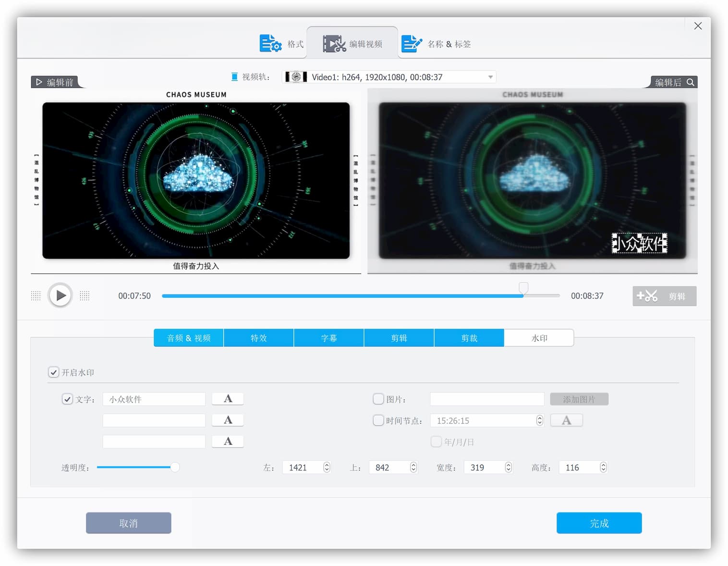Open the 音频 & 视频 tab
Screen dimensions: 728x566
pos(189,338)
